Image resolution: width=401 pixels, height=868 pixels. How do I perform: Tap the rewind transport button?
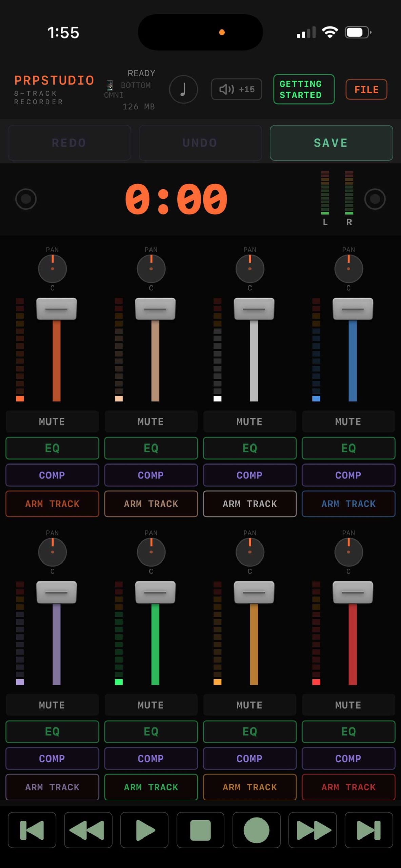tap(88, 830)
